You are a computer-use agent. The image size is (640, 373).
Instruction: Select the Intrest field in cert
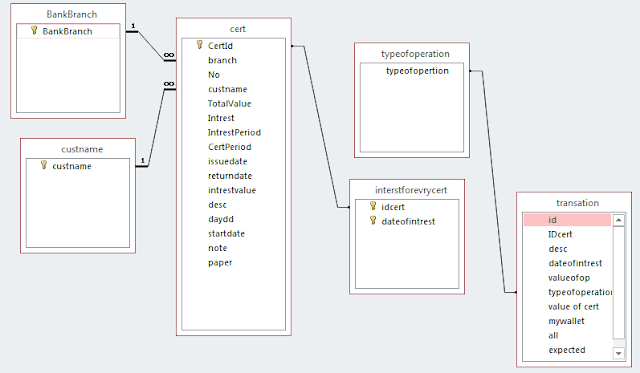pyautogui.click(x=221, y=118)
